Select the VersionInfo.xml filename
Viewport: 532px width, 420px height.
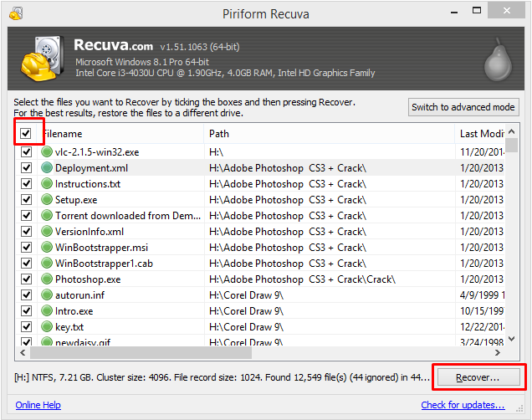coord(90,232)
